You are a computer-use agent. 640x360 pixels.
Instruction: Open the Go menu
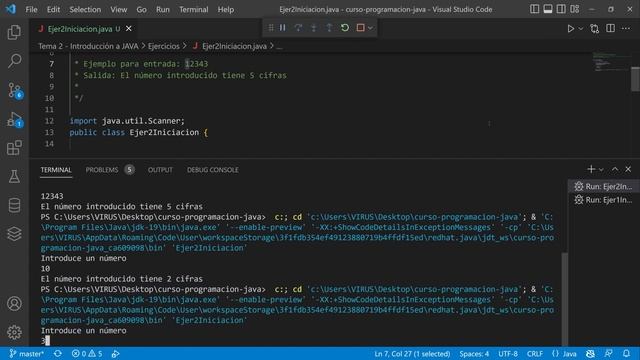[141, 9]
